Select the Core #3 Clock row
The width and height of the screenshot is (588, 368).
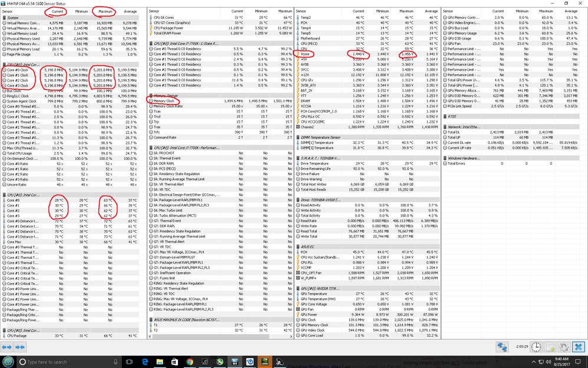(x=70, y=86)
